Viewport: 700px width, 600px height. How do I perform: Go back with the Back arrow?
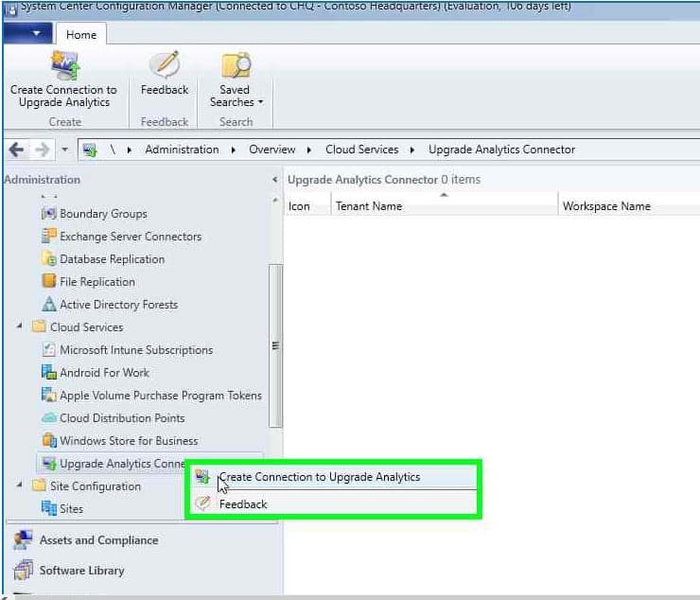[x=16, y=150]
